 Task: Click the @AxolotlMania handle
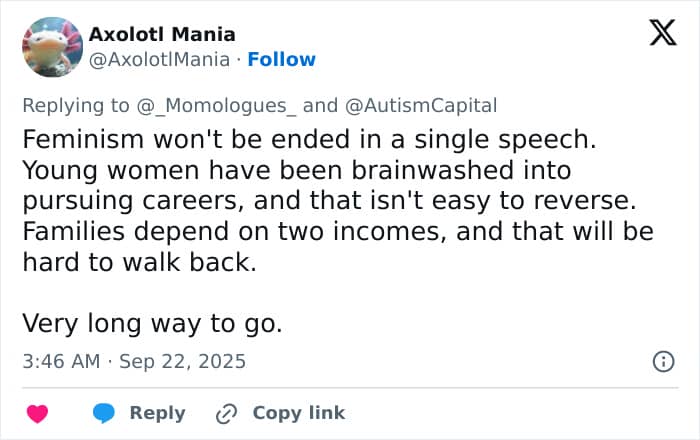pyautogui.click(x=162, y=59)
